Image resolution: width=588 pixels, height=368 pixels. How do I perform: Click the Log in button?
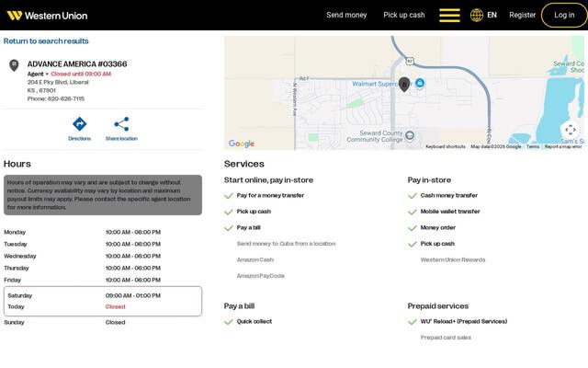tap(564, 15)
